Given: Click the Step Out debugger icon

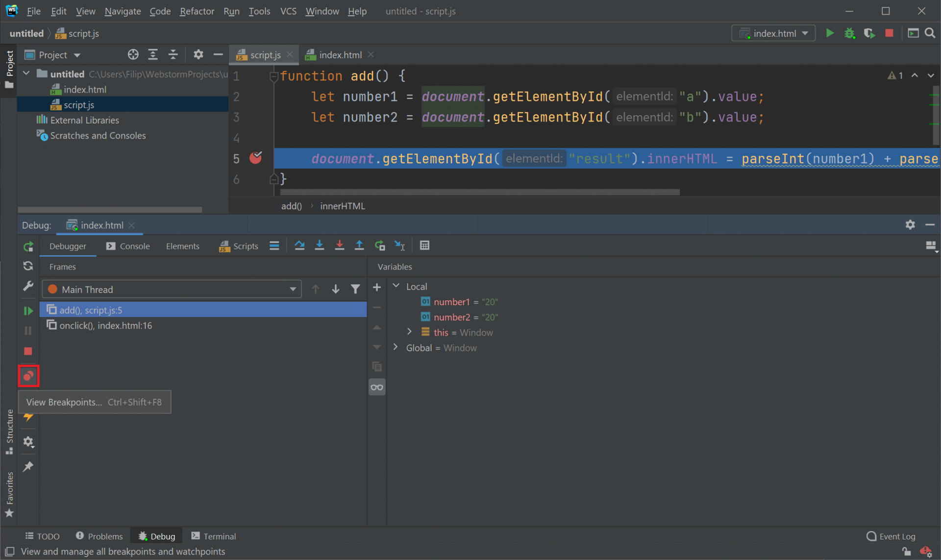Looking at the screenshot, I should pos(359,245).
